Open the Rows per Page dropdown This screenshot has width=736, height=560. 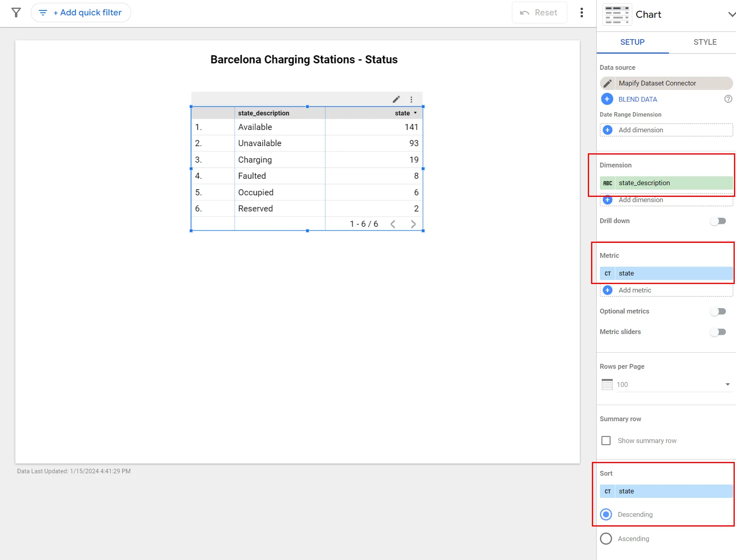(x=675, y=384)
